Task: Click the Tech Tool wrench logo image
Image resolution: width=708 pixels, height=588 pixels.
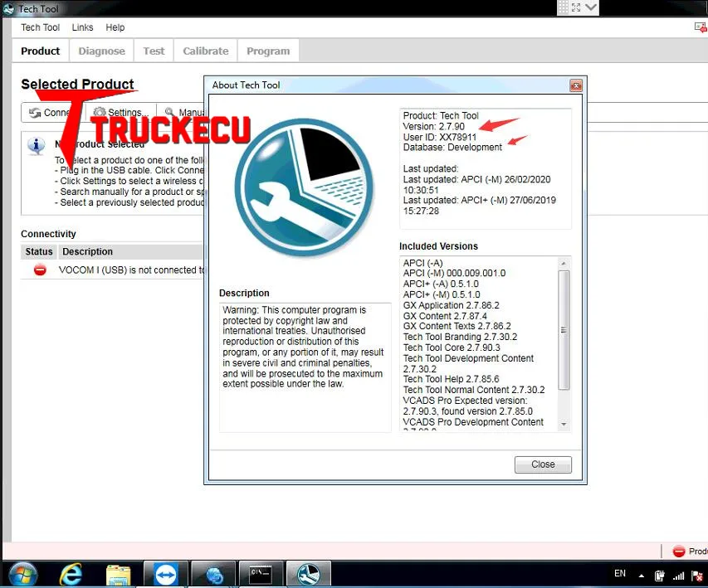Action: [304, 187]
